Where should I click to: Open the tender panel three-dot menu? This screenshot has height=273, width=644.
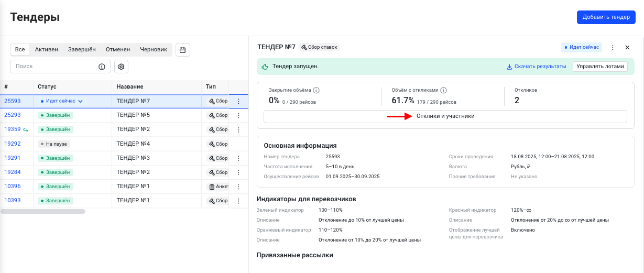click(613, 47)
